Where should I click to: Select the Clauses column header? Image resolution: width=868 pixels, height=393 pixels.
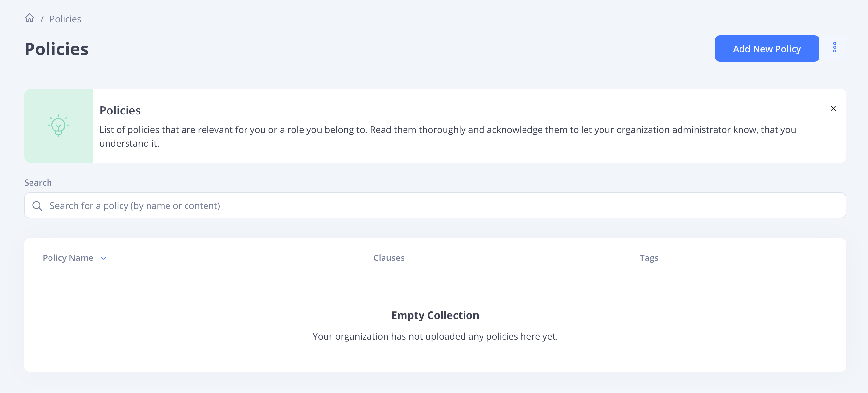coord(389,258)
